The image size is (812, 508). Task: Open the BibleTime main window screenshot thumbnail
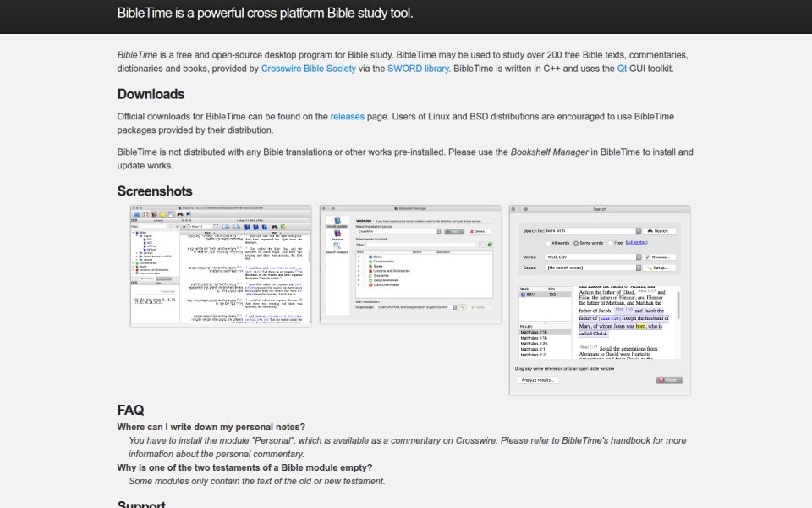coord(221,266)
